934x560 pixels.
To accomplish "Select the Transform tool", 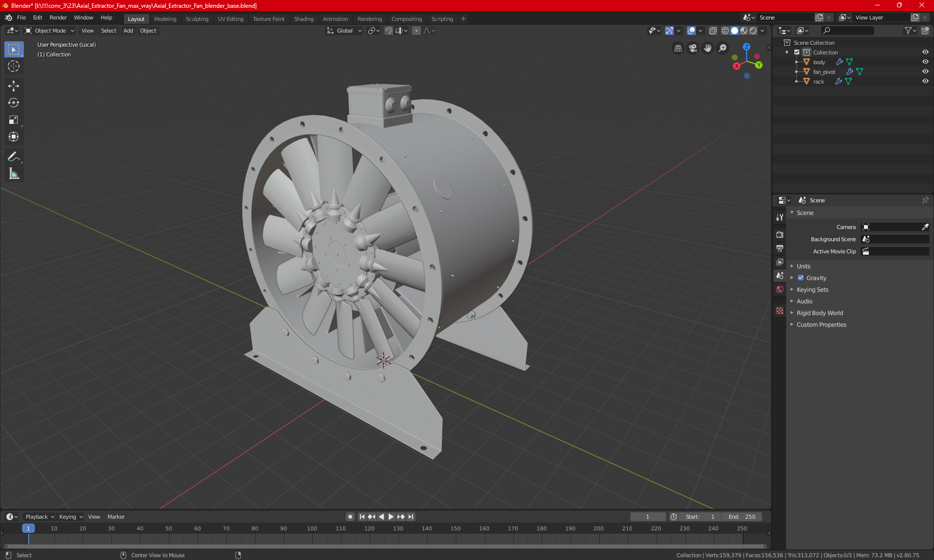I will click(x=14, y=137).
